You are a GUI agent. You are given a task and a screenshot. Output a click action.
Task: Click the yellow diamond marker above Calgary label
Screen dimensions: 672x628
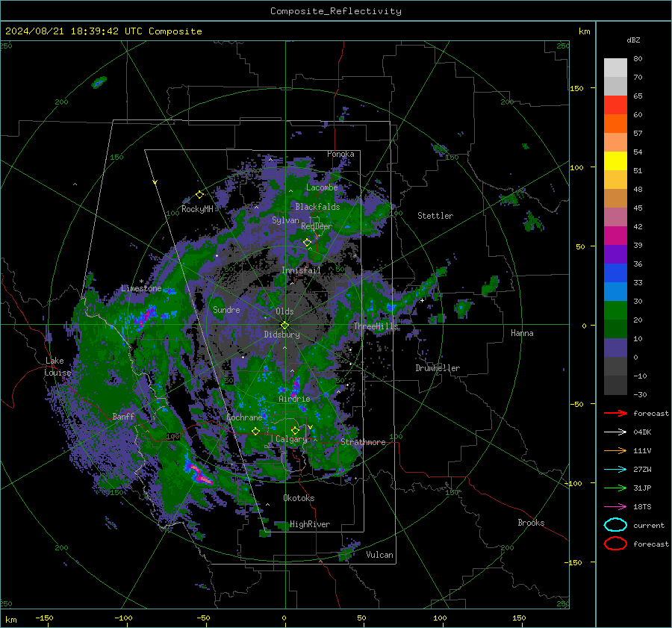coord(295,430)
